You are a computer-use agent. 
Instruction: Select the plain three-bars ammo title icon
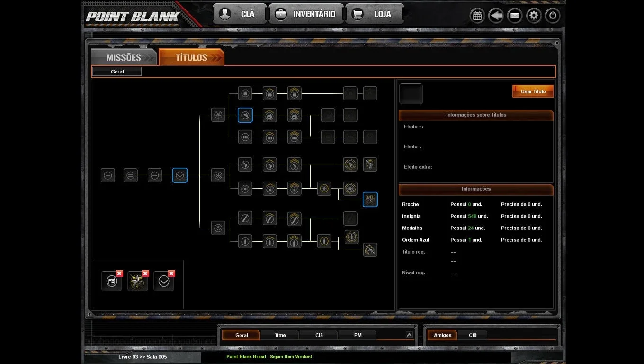coord(245,137)
